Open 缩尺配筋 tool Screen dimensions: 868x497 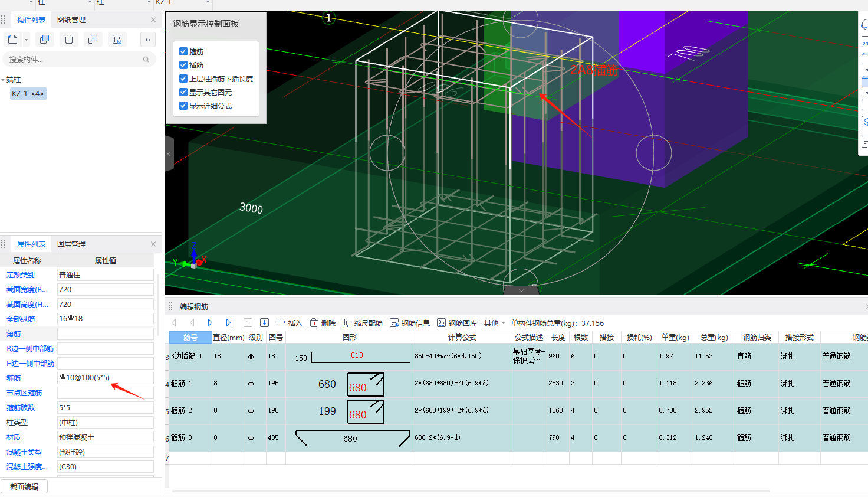click(x=362, y=323)
